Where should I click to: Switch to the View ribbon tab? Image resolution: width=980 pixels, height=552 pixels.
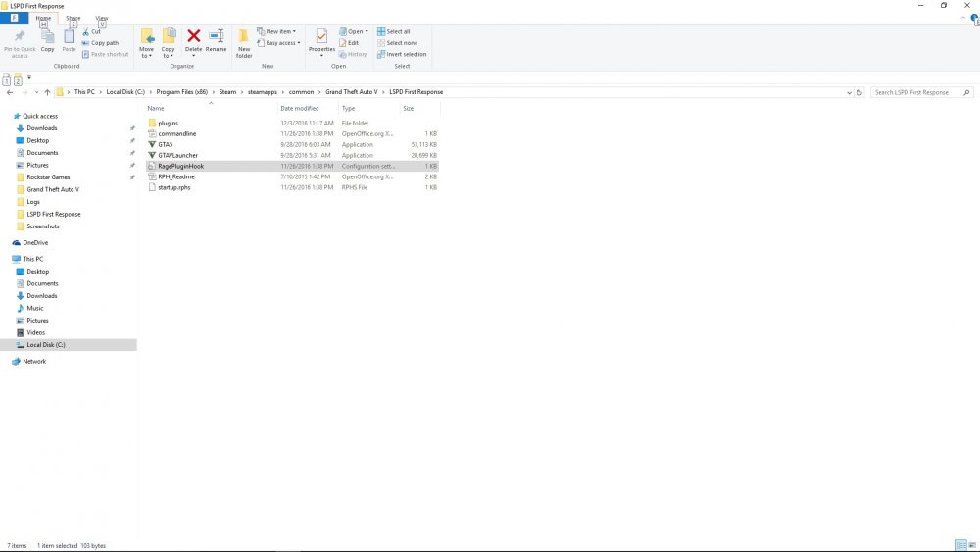(x=102, y=18)
